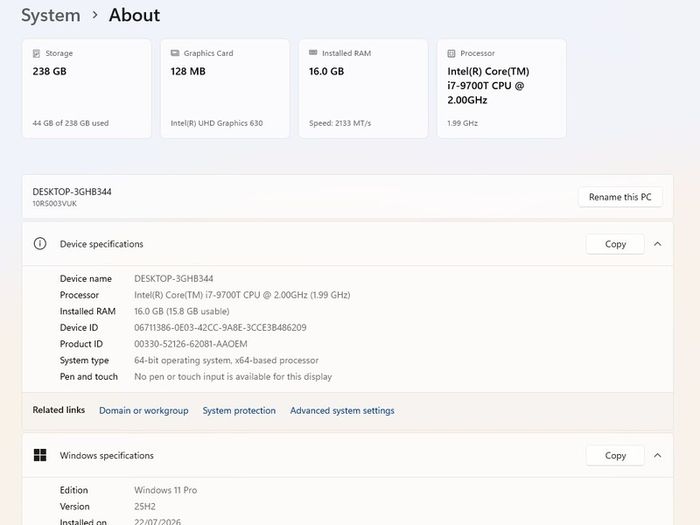Select Version value 25H2

tap(145, 507)
